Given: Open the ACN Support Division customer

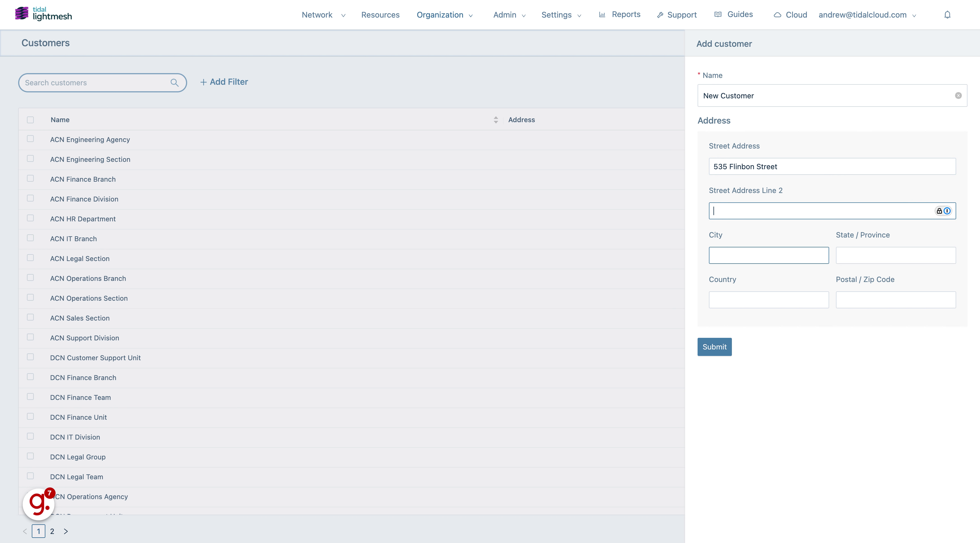Looking at the screenshot, I should click(x=85, y=338).
